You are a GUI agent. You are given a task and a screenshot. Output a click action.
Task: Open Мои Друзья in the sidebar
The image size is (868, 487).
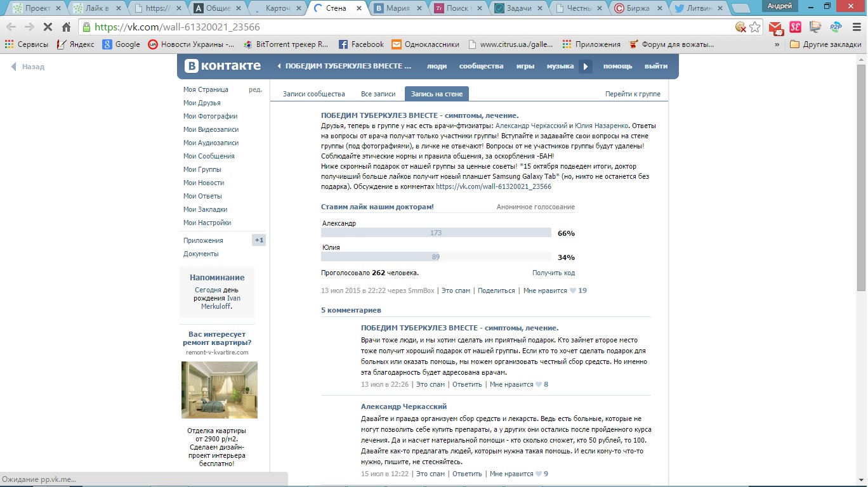click(202, 103)
